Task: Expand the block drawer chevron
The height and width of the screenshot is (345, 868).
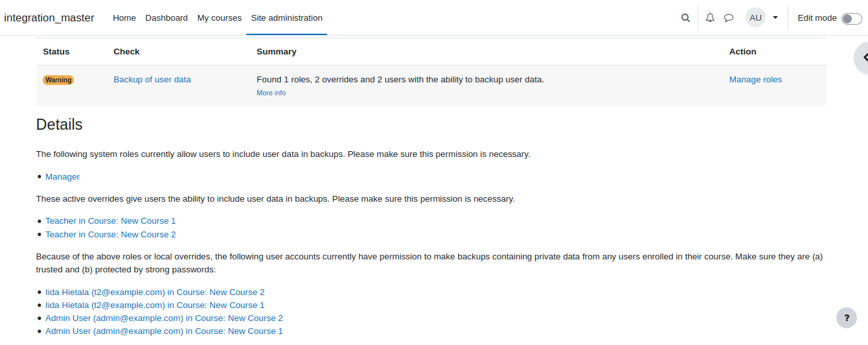Action: click(862, 58)
